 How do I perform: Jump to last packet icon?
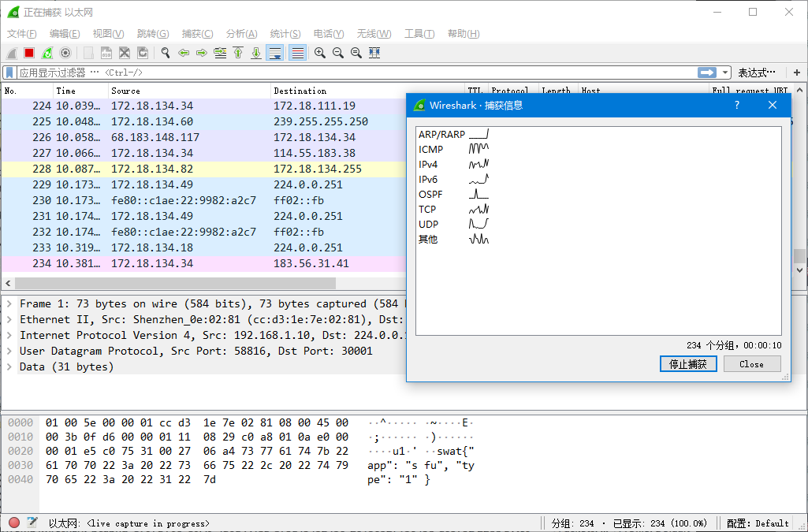coord(256,53)
